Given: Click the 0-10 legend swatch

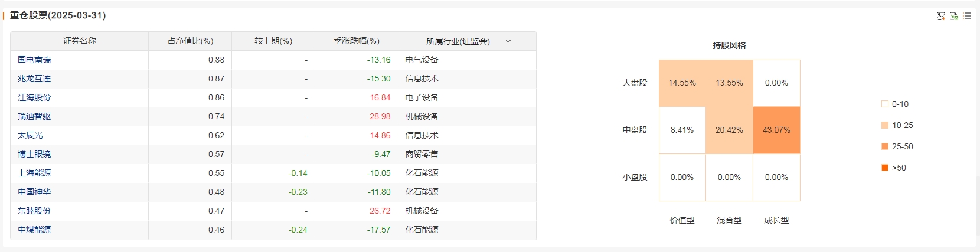Looking at the screenshot, I should (x=885, y=104).
